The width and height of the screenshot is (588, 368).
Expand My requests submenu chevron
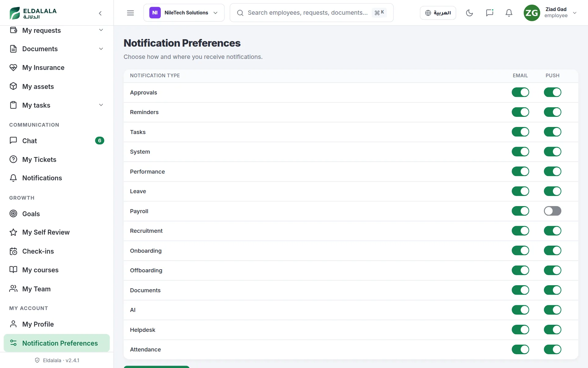pos(101,30)
